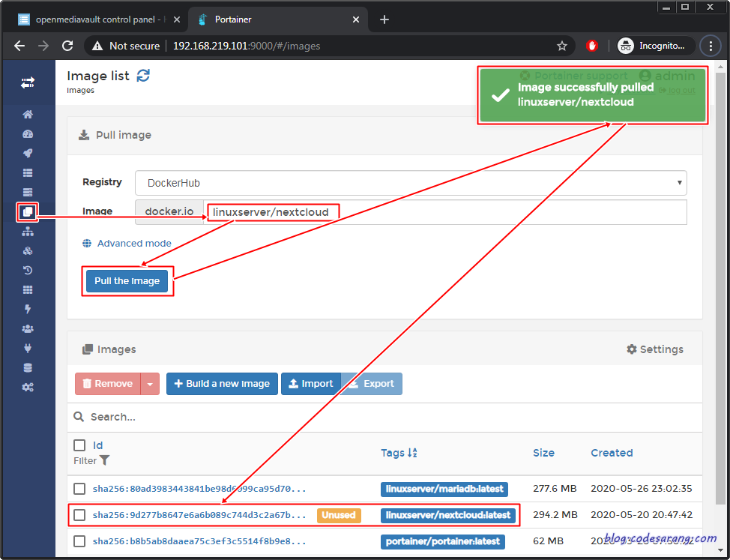Viewport: 730px width, 560px height.
Task: Toggle the select-all images checkbox
Action: [79, 445]
